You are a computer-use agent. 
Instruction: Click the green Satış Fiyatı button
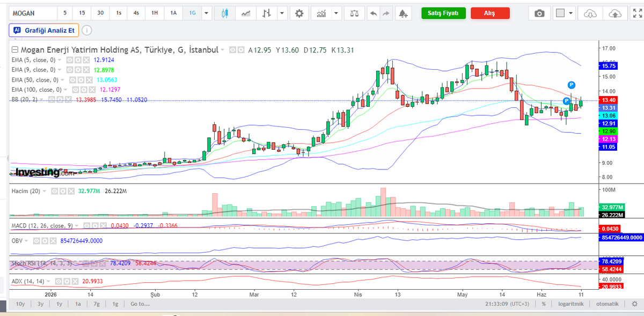click(443, 13)
